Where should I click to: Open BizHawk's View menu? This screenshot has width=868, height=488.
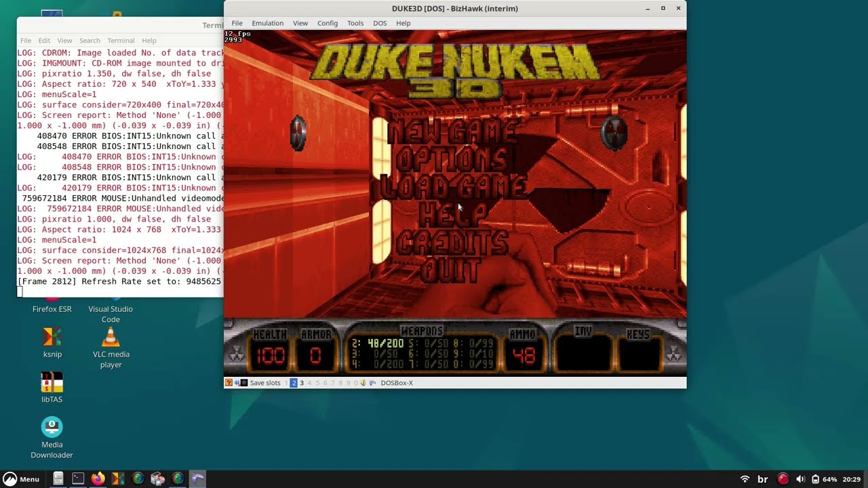pos(300,23)
